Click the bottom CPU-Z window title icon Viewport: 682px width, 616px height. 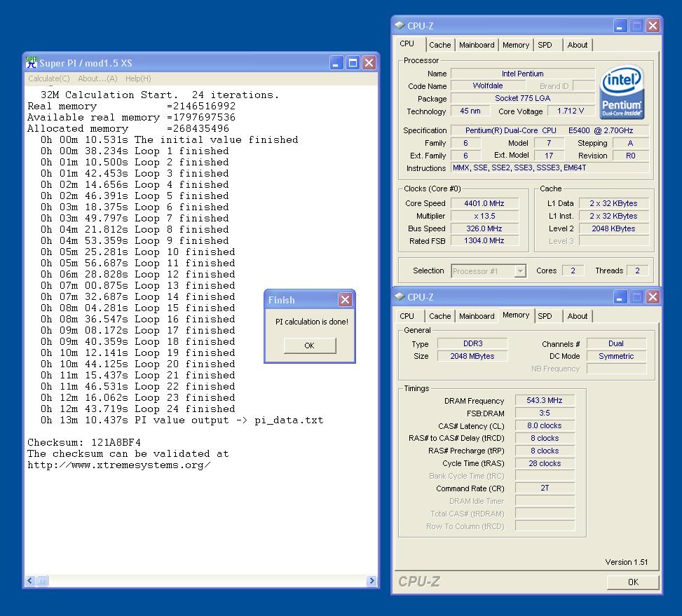point(400,297)
